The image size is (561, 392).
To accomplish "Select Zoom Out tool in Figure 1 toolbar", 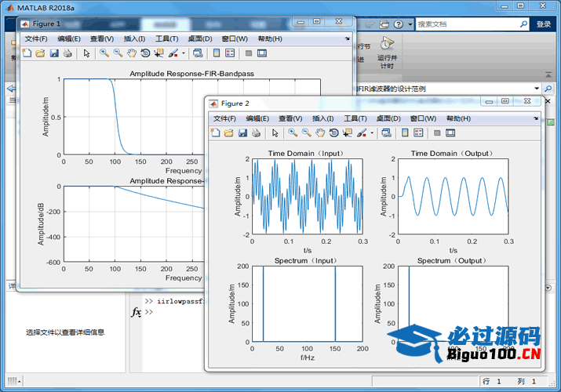I will pos(118,53).
